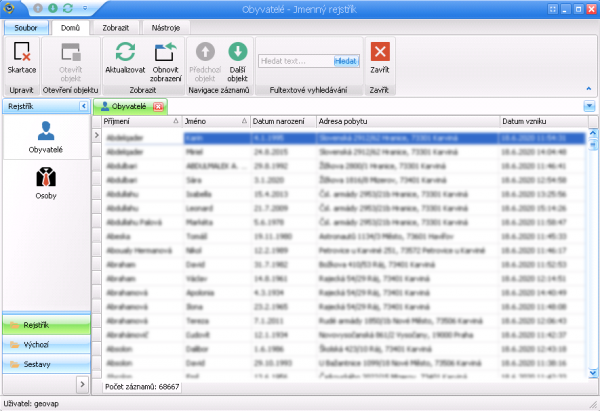Expand the navigation pane overflow chevron
The width and height of the screenshot is (600, 411).
[82, 384]
